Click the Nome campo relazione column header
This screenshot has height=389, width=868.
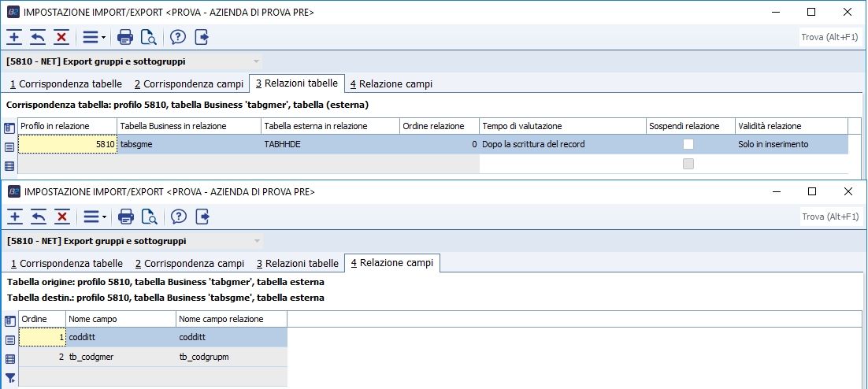[x=231, y=319]
